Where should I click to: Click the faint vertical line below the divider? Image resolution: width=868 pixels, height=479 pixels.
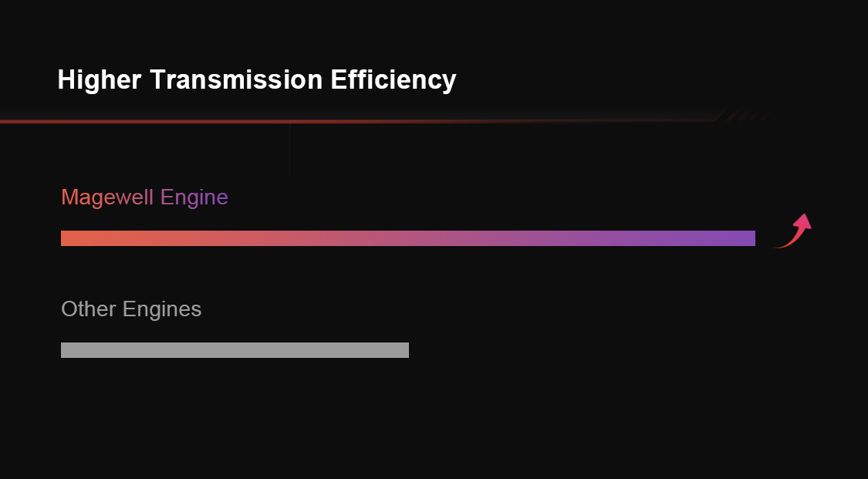click(x=290, y=150)
